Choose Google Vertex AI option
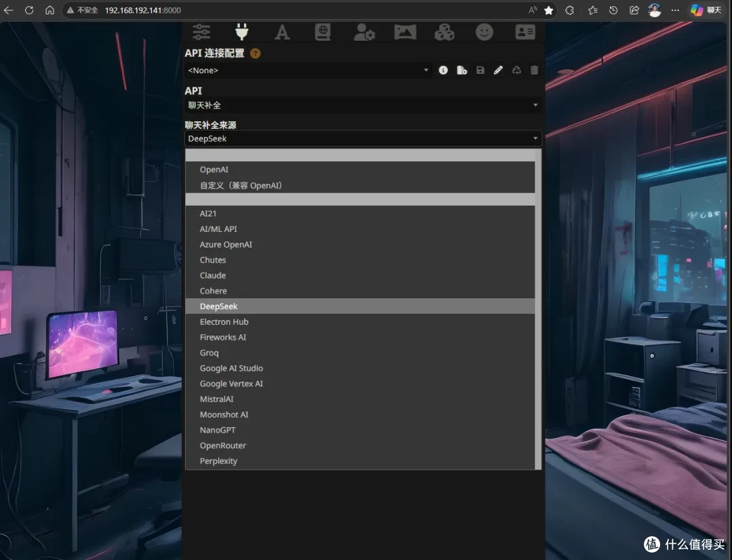Image resolution: width=732 pixels, height=560 pixels. pyautogui.click(x=360, y=384)
